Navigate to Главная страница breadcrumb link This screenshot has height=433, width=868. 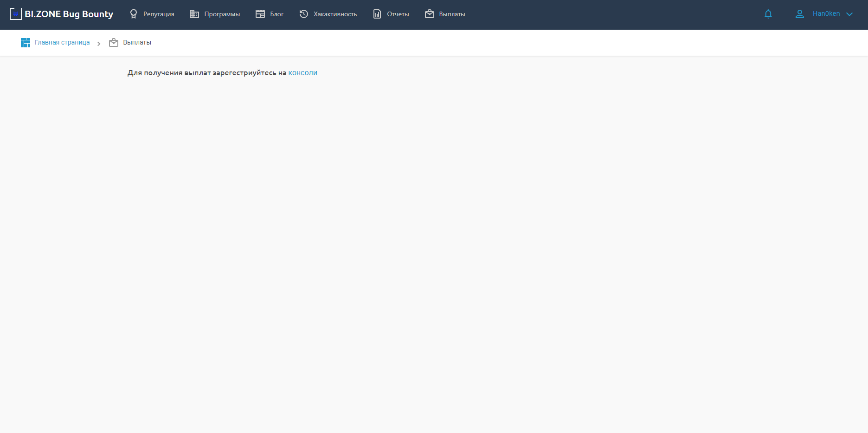[62, 43]
